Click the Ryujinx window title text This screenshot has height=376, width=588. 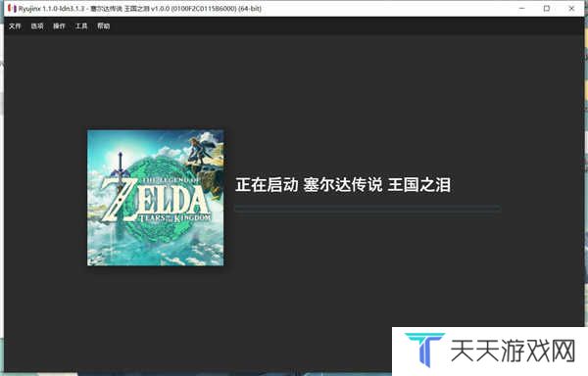[x=140, y=8]
